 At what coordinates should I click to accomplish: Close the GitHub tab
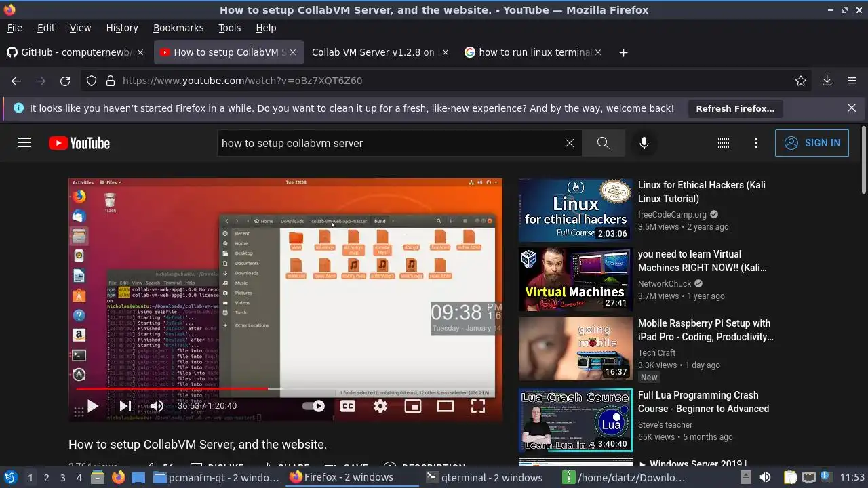(140, 52)
